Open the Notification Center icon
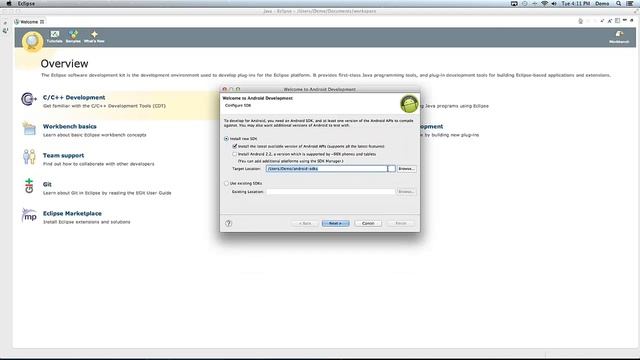 click(x=630, y=3)
